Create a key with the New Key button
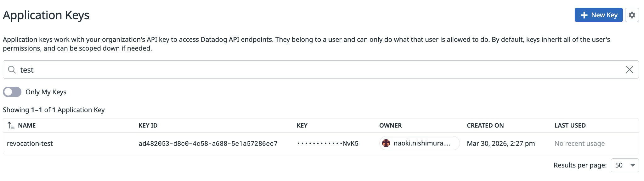 click(x=598, y=15)
